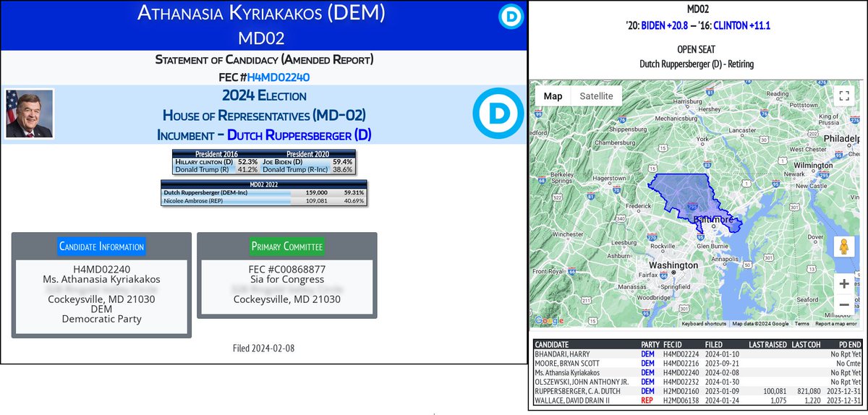The height and width of the screenshot is (415, 868).
Task: Click Sia for Congress committee name
Action: coord(287,279)
